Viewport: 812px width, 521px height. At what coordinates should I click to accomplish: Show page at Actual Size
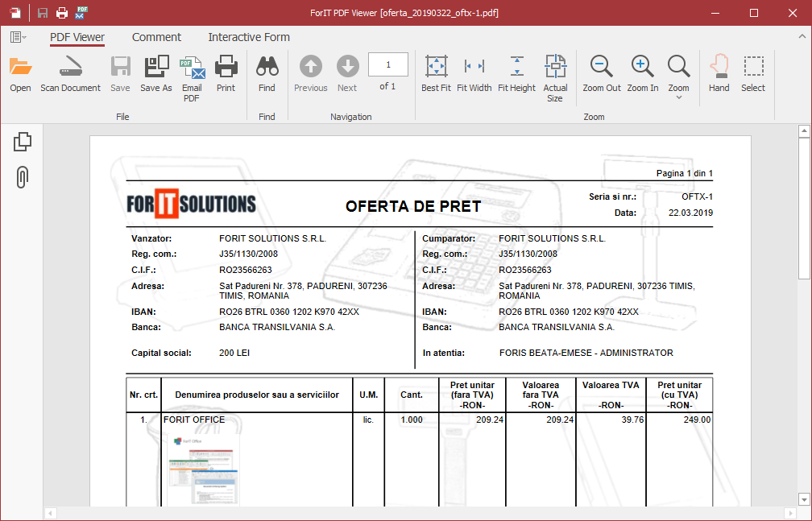pyautogui.click(x=555, y=66)
